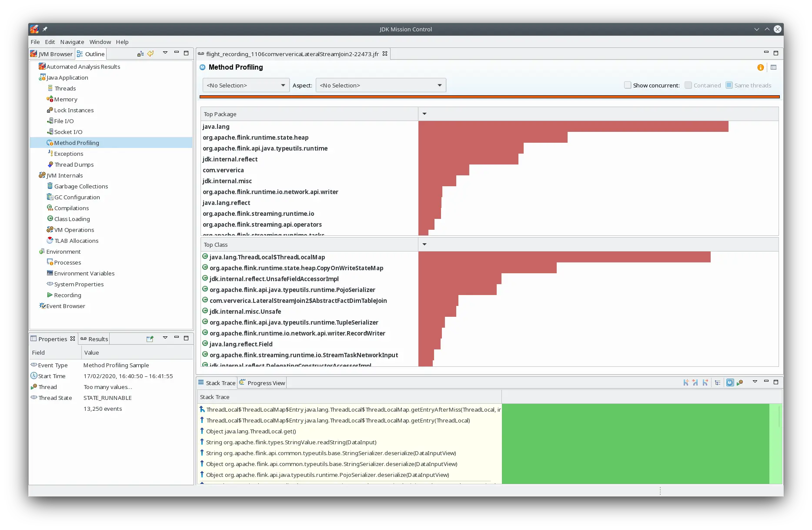Open the Navigate menu
The height and width of the screenshot is (530, 812).
pyautogui.click(x=72, y=42)
